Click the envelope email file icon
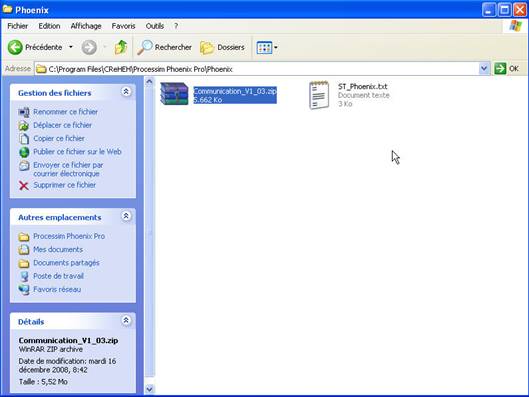 [24, 166]
